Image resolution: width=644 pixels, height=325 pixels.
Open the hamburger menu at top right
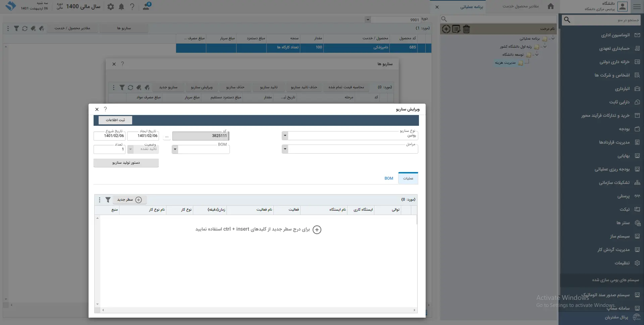tap(637, 7)
